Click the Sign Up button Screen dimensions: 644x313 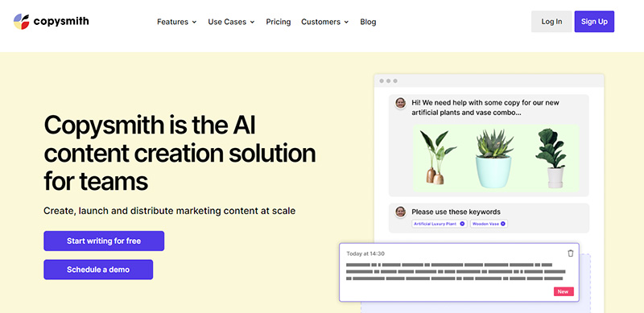tap(594, 22)
